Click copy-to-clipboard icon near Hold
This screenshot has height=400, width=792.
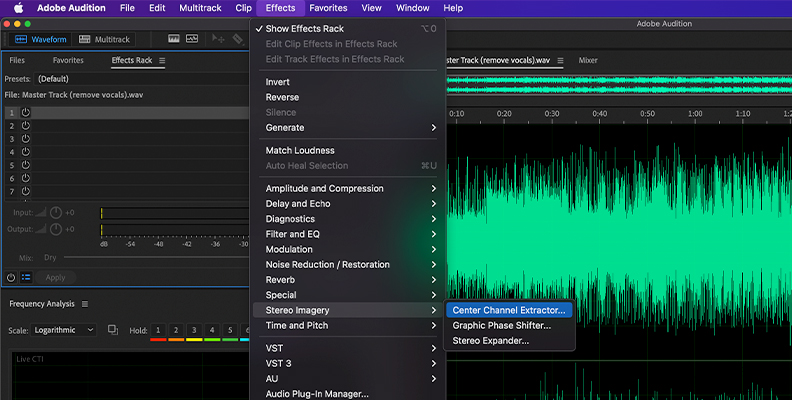point(113,330)
